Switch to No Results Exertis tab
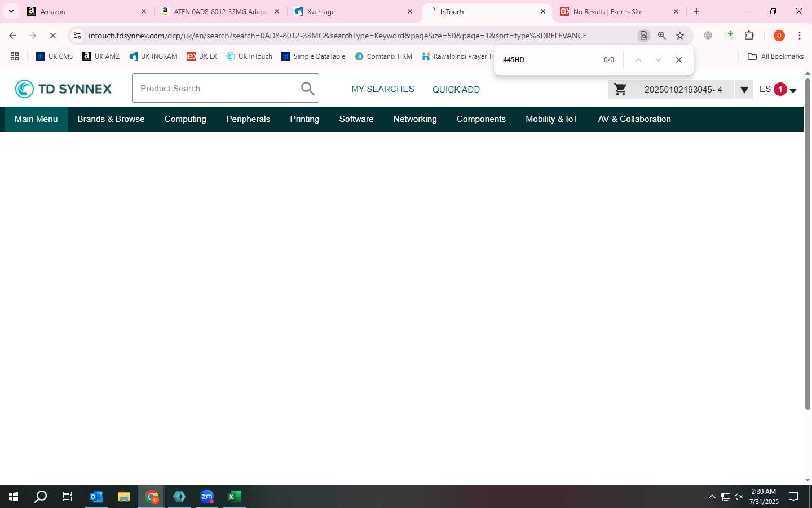The width and height of the screenshot is (812, 508). tap(620, 11)
